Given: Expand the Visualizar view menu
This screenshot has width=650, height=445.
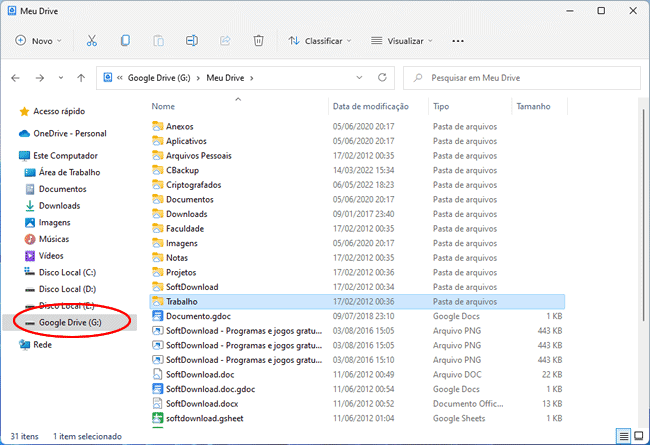Looking at the screenshot, I should coord(401,41).
